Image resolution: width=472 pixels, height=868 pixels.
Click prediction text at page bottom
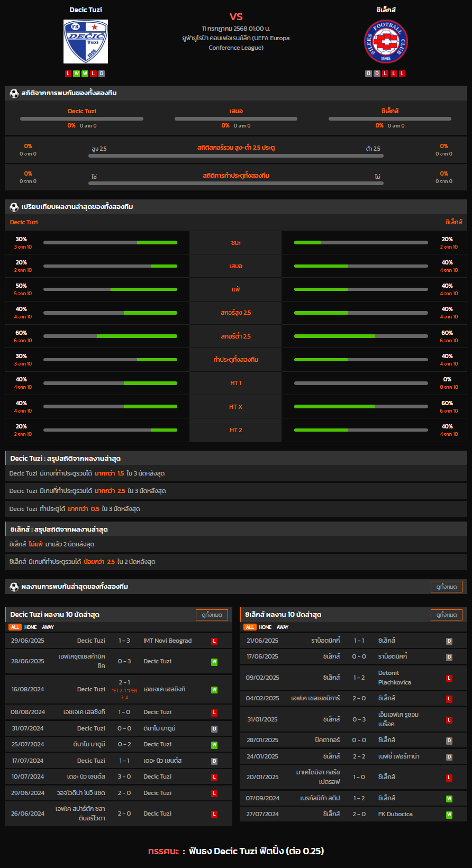(236, 851)
